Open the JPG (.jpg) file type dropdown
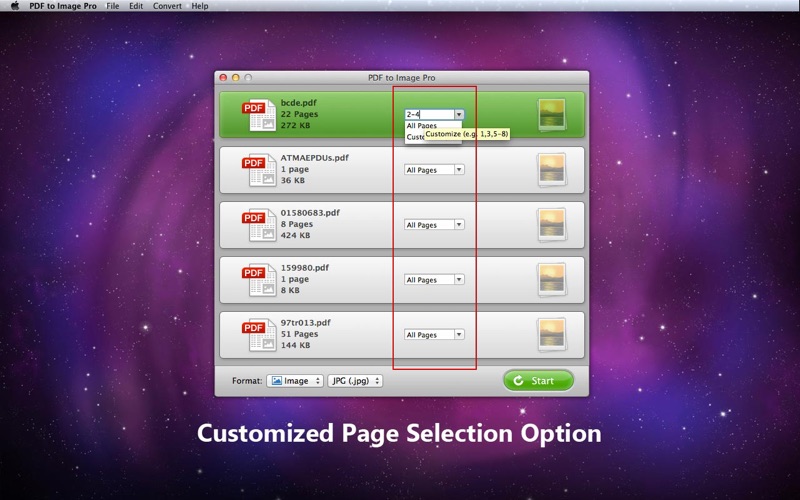 tap(355, 381)
